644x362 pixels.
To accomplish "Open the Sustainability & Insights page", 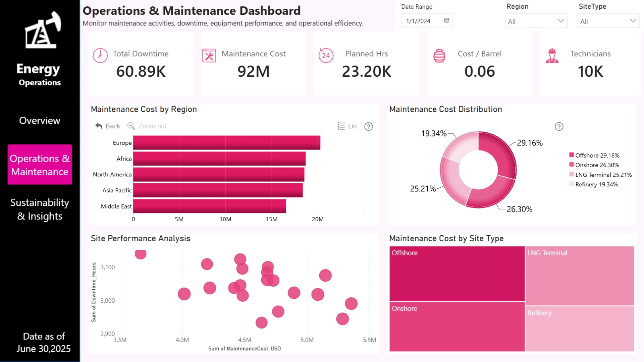I will [x=40, y=209].
